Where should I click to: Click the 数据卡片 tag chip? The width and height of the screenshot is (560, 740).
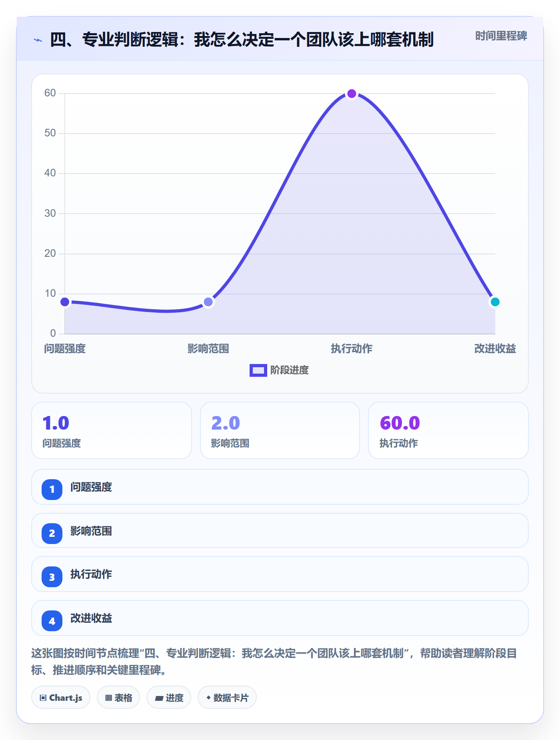pos(227,698)
